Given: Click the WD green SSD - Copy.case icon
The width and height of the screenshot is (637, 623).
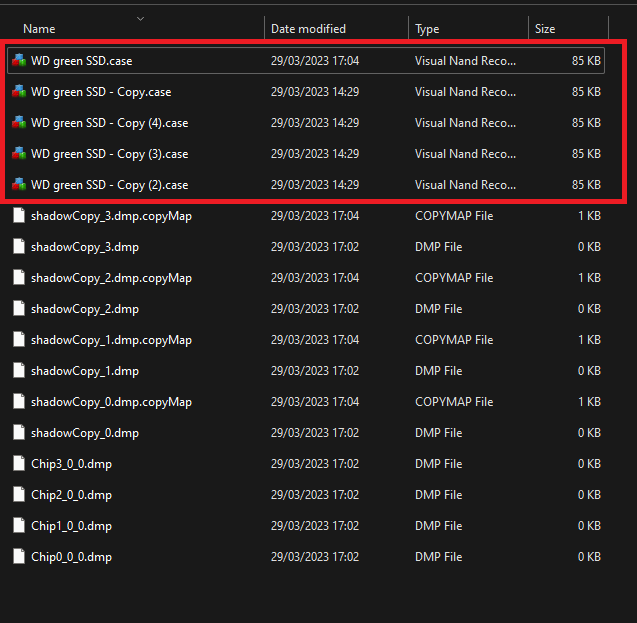Looking at the screenshot, I should pos(19,91).
